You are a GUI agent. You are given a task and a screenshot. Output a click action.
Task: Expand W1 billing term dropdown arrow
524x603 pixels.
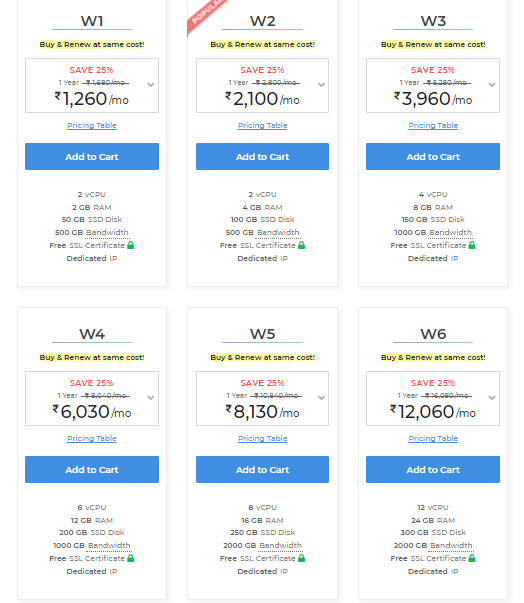click(151, 85)
